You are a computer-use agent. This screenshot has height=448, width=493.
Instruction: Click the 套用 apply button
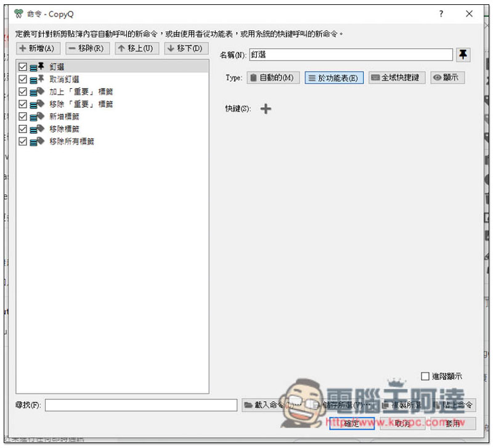pyautogui.click(x=453, y=424)
